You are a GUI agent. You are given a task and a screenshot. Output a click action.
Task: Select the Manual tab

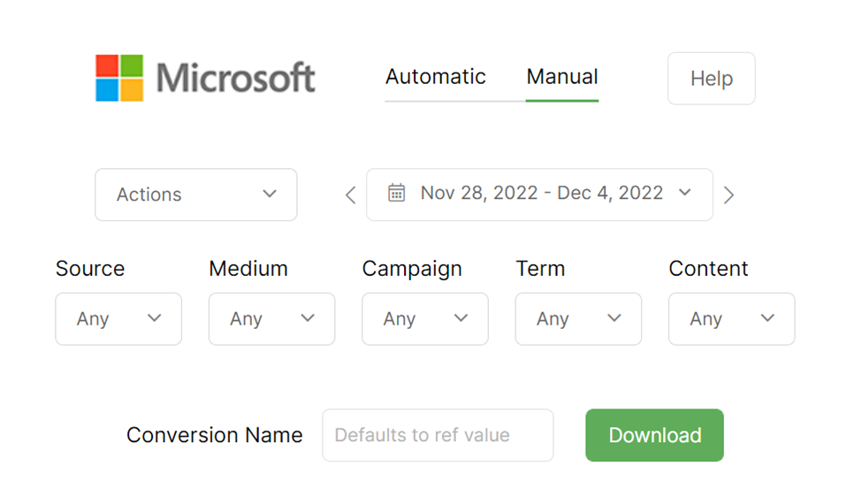point(562,77)
